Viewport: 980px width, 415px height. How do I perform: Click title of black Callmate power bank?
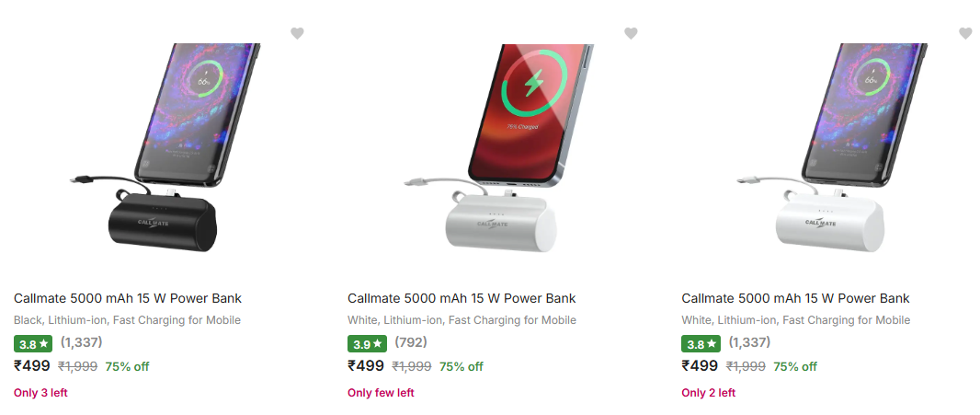128,298
